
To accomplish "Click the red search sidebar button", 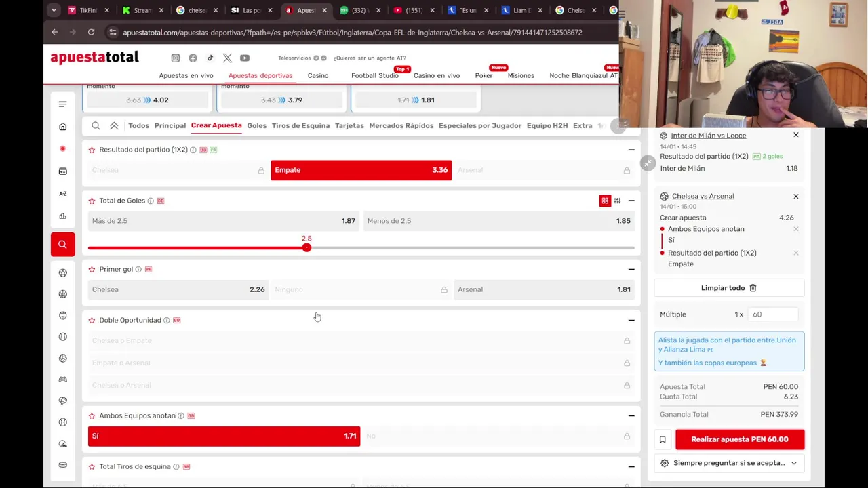I will pyautogui.click(x=62, y=244).
